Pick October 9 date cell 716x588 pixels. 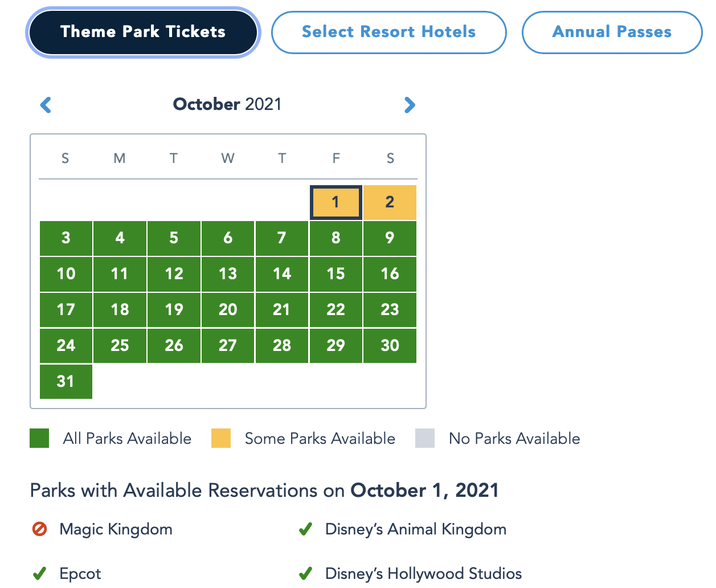(x=390, y=238)
